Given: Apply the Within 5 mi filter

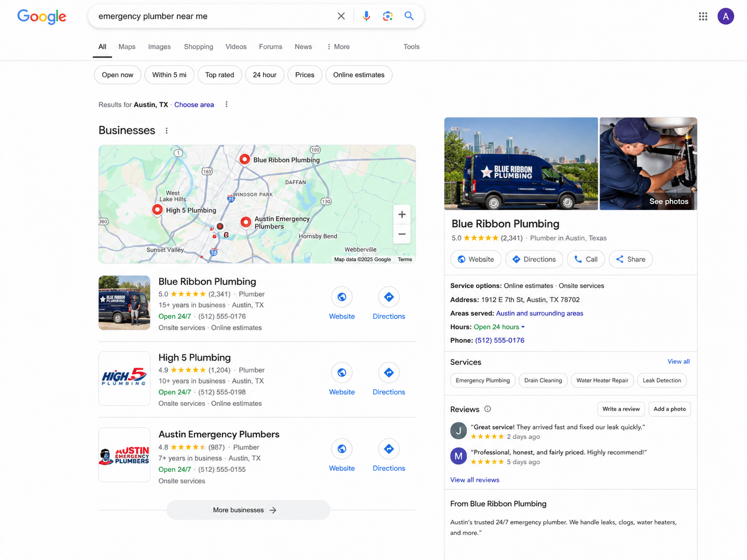Looking at the screenshot, I should pyautogui.click(x=169, y=75).
